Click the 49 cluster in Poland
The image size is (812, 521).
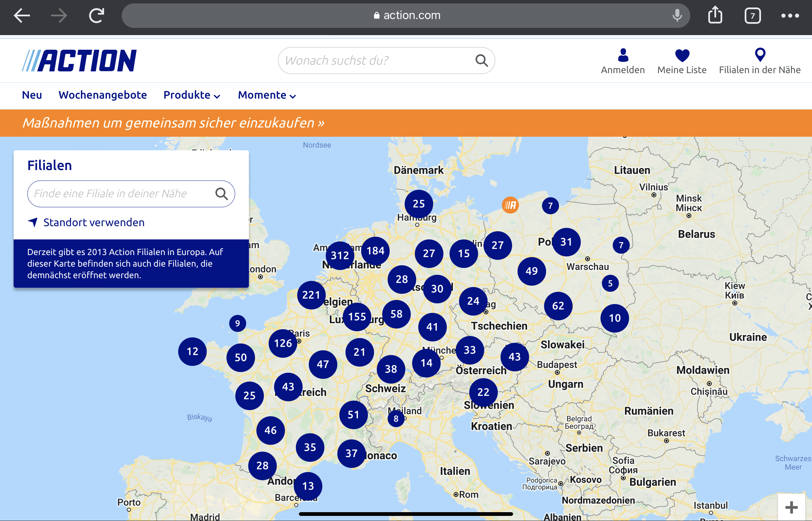[x=532, y=271]
